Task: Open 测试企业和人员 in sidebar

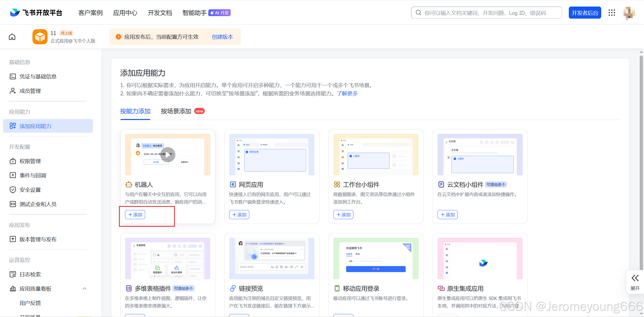Action: pos(38,204)
